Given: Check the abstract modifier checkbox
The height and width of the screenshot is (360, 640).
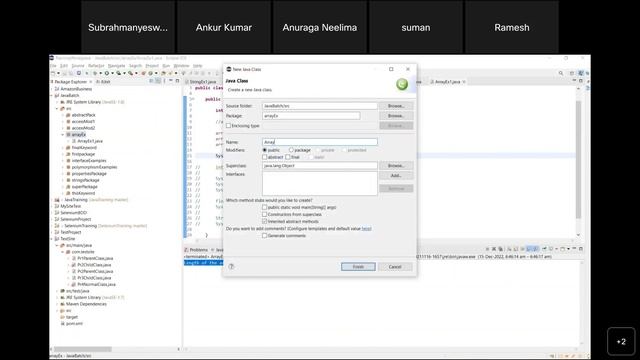Looking at the screenshot, I should click(x=264, y=157).
